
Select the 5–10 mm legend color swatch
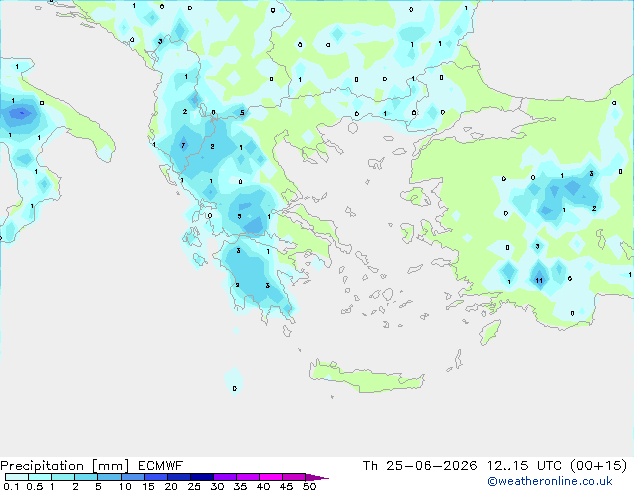[110, 477]
